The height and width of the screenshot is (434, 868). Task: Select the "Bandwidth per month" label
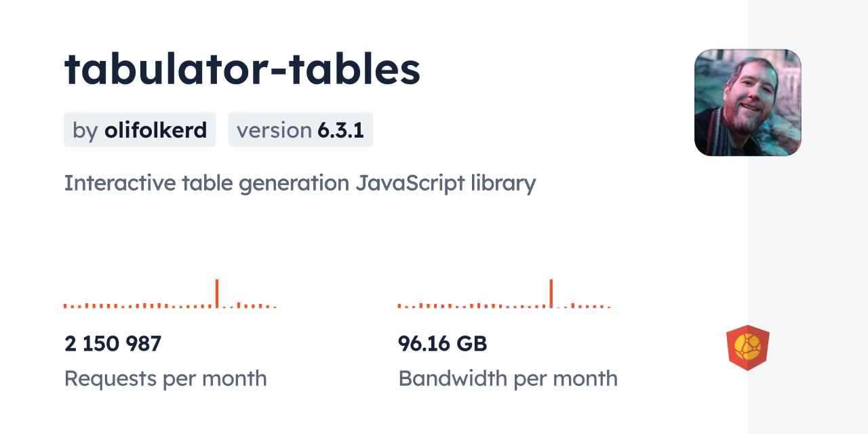pyautogui.click(x=508, y=378)
